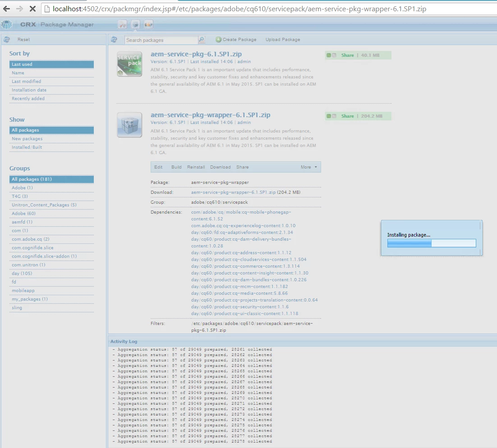This screenshot has width=497, height=448.
Task: Open cq-commerce-content:1.3.114 dependency
Action: coord(245,266)
